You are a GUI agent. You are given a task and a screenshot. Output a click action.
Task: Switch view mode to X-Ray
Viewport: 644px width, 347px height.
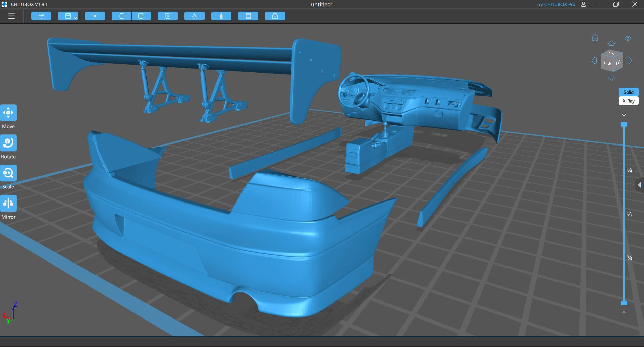pos(628,101)
